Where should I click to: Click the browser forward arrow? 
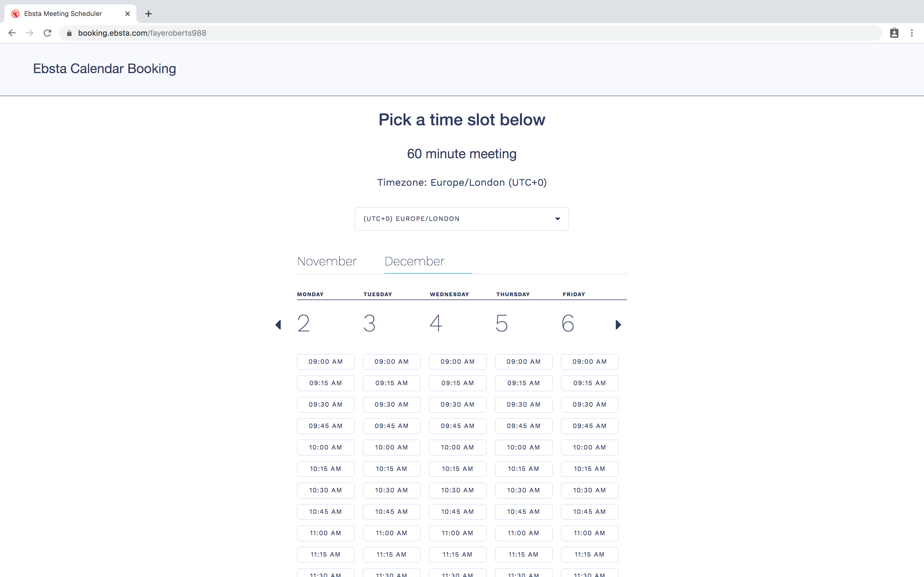click(30, 33)
